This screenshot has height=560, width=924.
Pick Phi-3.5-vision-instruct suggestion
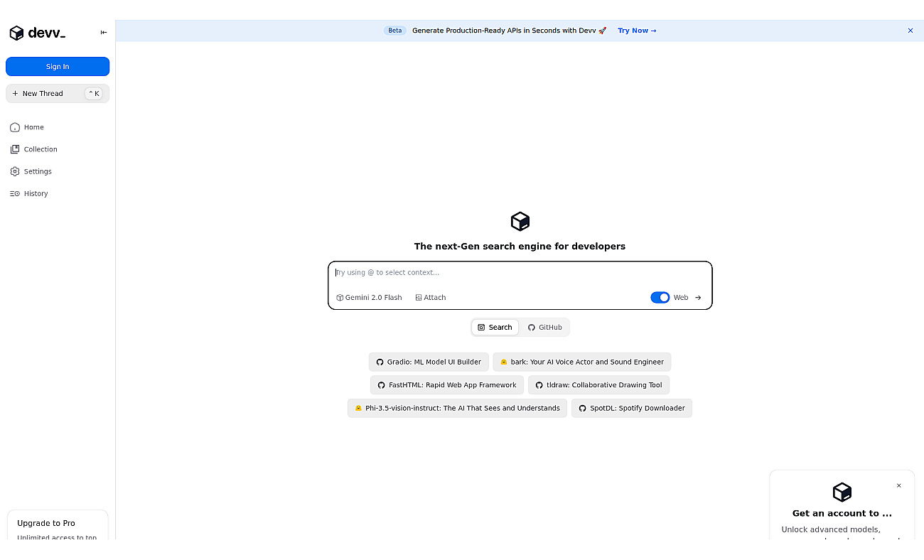[x=457, y=408]
